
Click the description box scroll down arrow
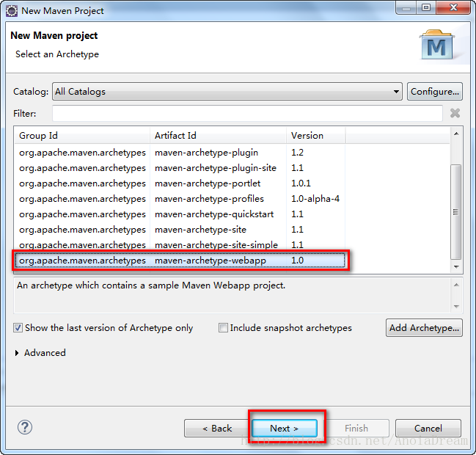[456, 307]
